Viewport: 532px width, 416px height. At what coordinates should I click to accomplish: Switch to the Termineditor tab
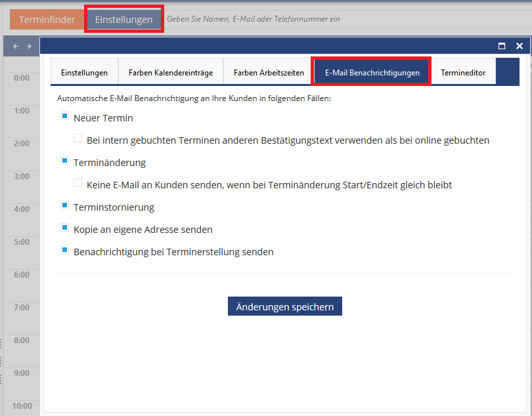coord(463,73)
